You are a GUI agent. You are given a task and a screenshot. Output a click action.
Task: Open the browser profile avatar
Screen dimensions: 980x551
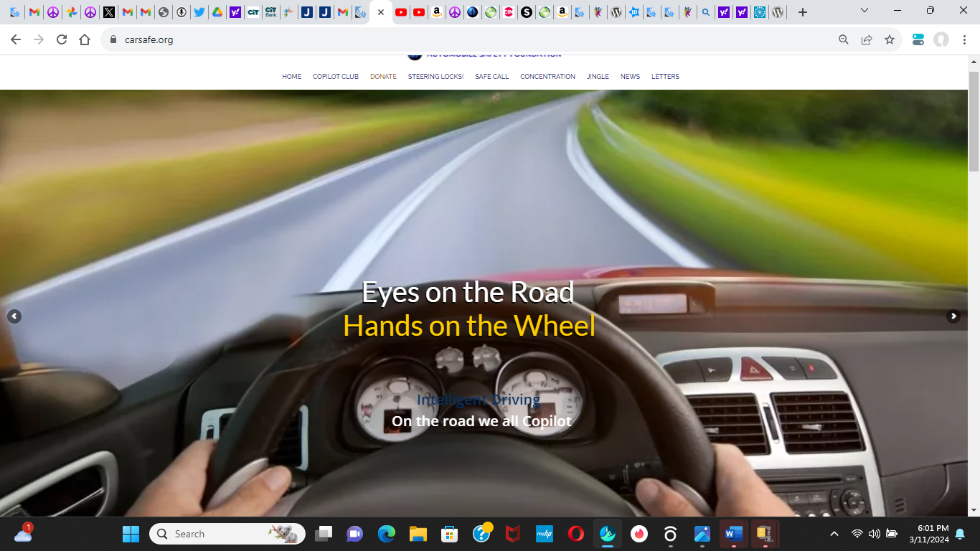[941, 40]
